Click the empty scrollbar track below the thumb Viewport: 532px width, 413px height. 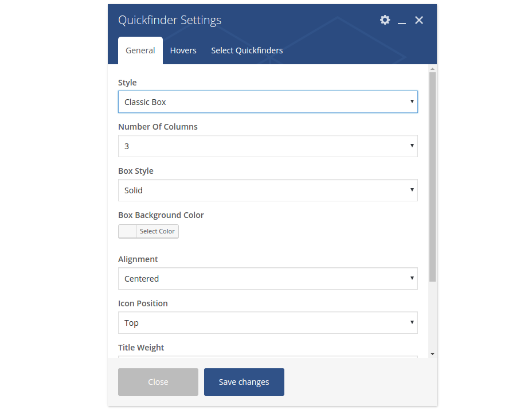(x=432, y=315)
